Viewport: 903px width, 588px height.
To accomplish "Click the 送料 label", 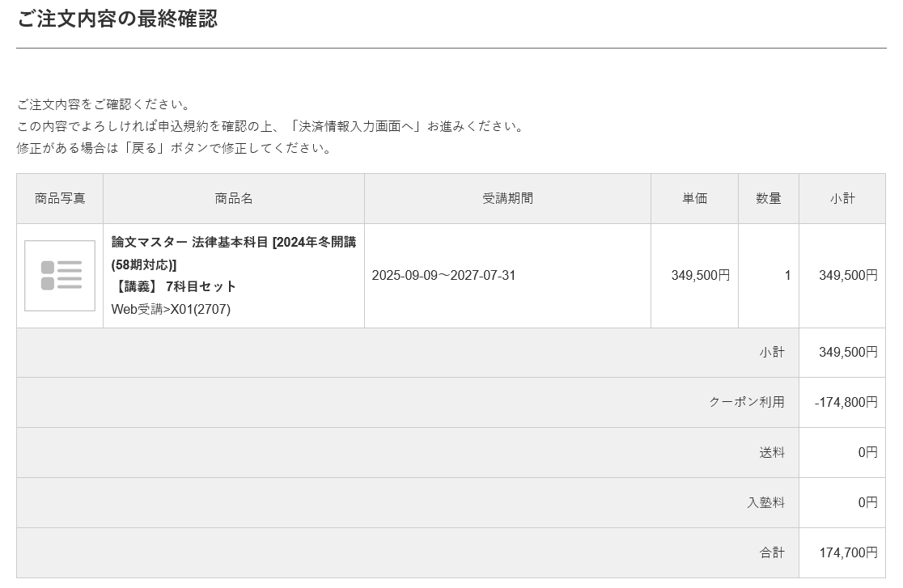I will click(x=772, y=452).
